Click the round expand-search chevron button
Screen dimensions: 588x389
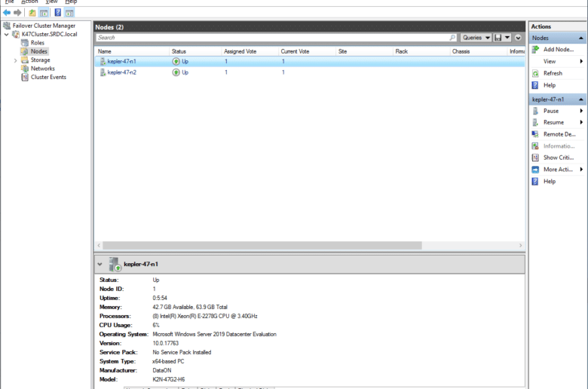[518, 38]
